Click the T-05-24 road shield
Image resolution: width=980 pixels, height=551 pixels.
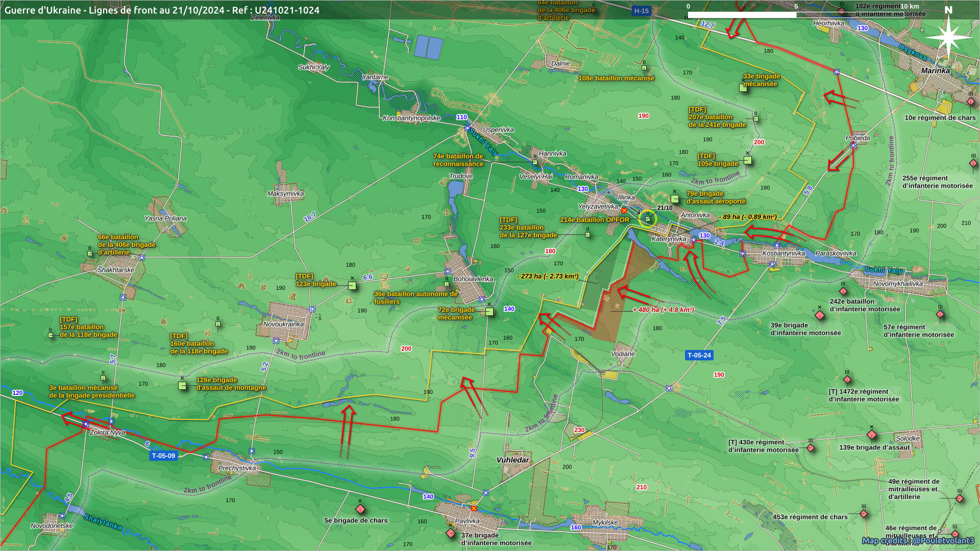tap(699, 355)
